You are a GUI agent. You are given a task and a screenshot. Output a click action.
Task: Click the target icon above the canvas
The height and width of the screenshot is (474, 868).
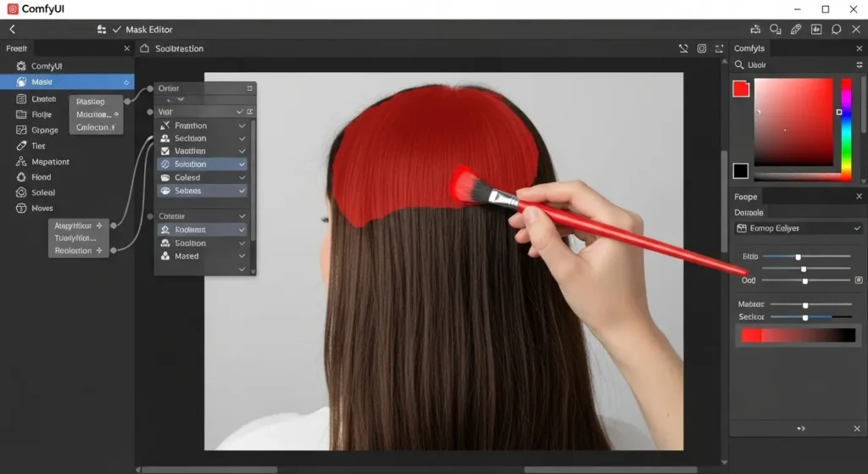point(702,49)
